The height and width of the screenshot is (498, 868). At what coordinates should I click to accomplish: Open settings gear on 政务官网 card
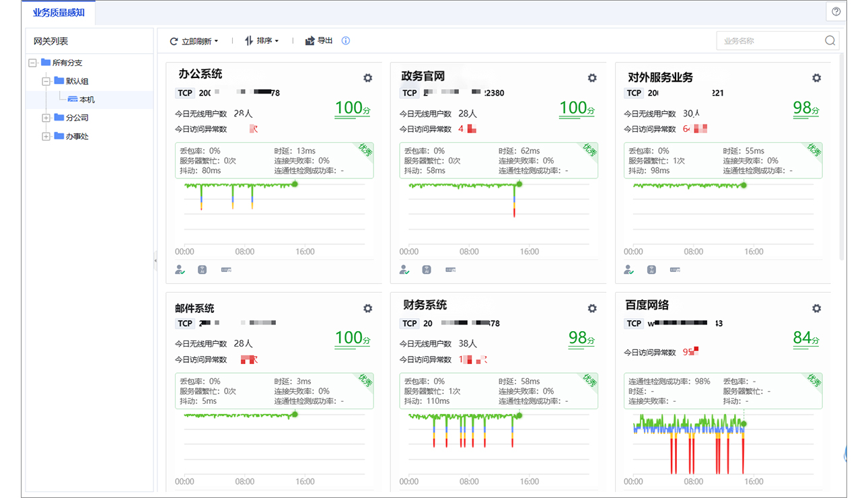pyautogui.click(x=592, y=78)
